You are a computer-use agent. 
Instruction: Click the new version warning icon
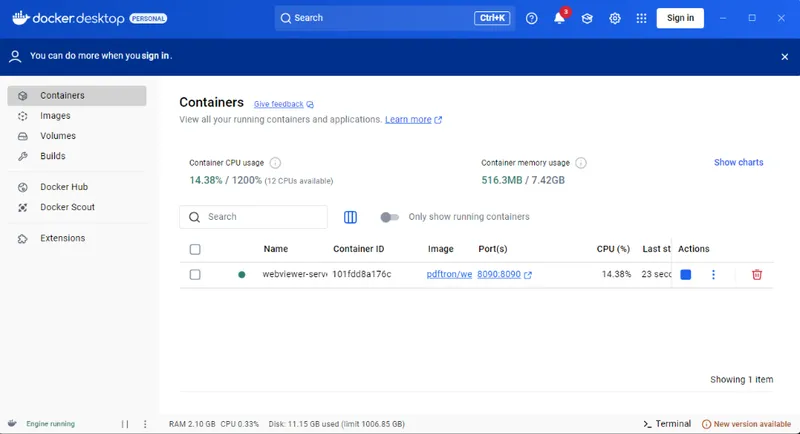point(706,424)
